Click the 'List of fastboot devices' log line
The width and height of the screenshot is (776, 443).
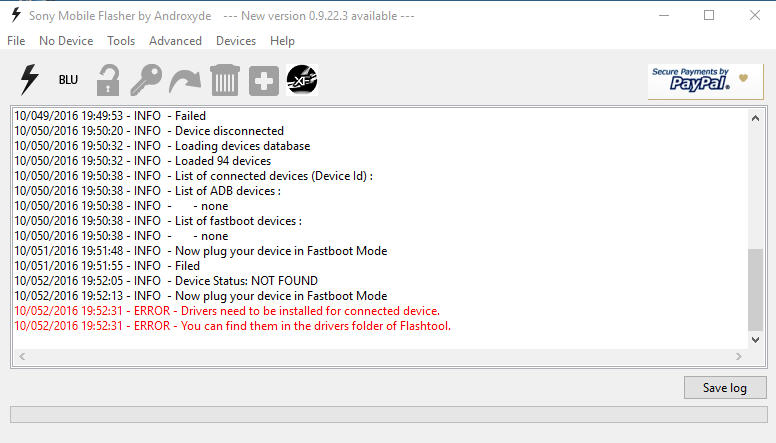(158, 221)
